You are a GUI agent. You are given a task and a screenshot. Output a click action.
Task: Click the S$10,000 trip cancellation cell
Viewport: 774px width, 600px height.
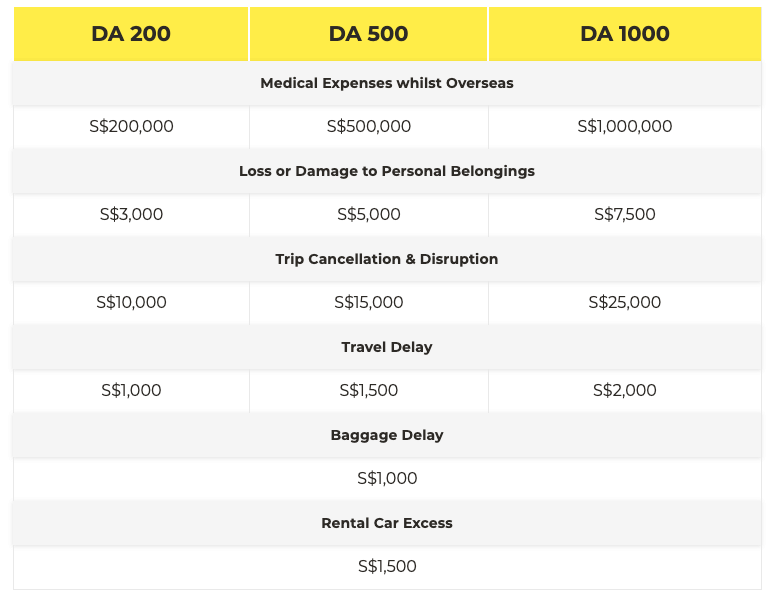[131, 303]
